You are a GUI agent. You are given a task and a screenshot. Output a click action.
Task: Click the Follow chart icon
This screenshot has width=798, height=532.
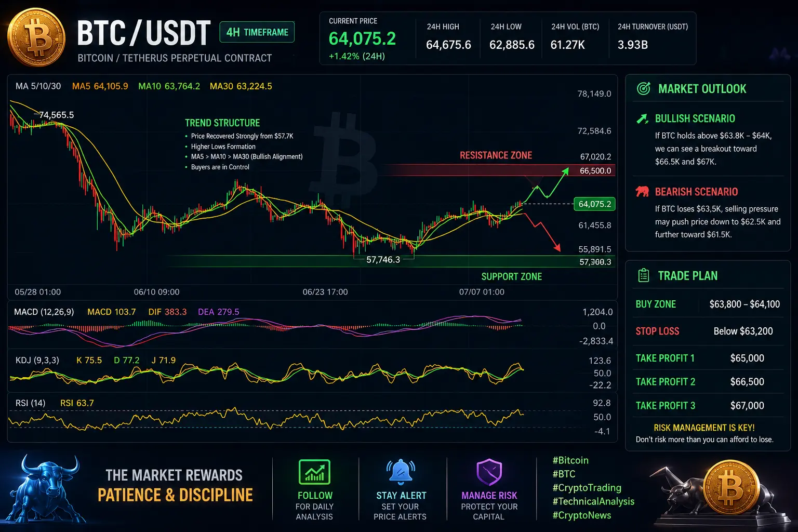click(x=315, y=472)
